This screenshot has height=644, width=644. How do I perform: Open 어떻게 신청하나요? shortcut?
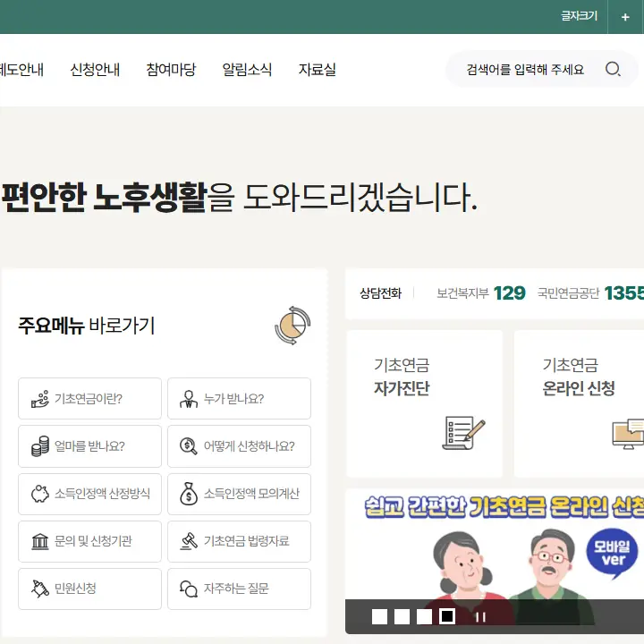(239, 446)
